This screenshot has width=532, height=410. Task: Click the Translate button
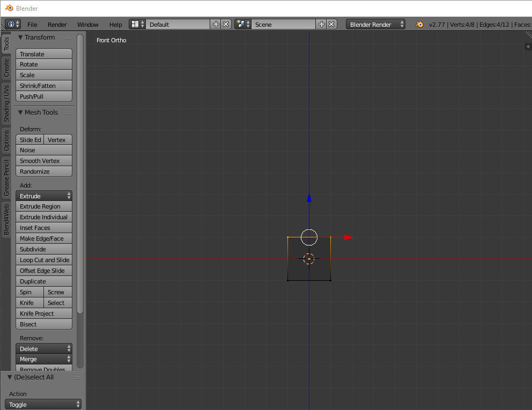coord(44,54)
